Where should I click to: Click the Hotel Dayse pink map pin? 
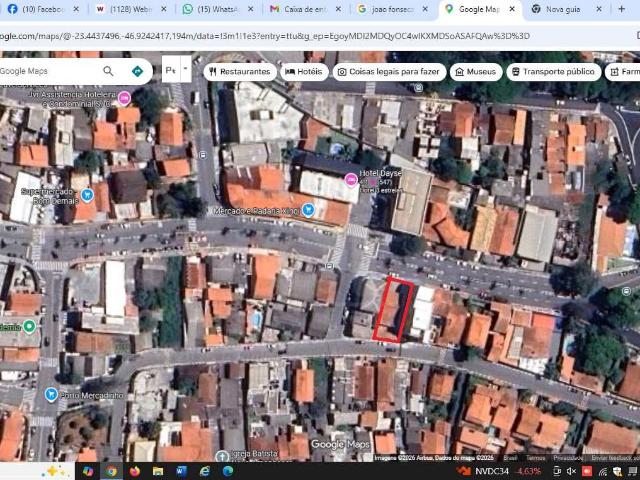point(351,180)
